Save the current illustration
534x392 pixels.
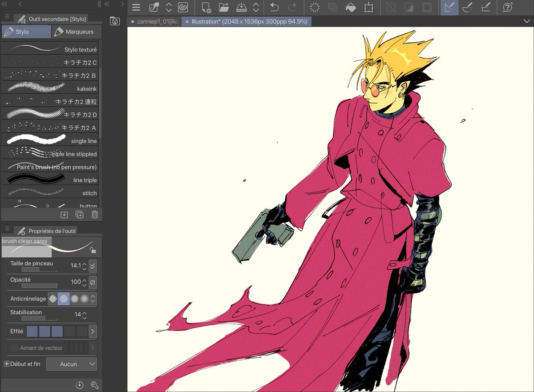pyautogui.click(x=241, y=8)
